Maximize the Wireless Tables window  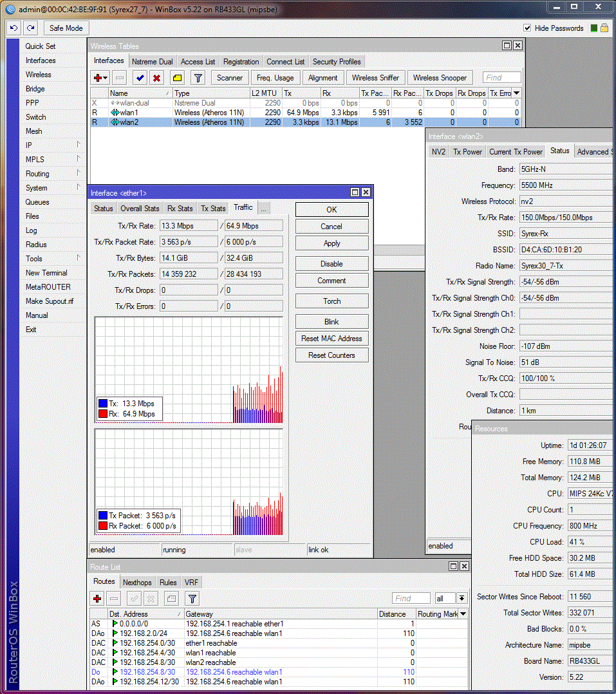(x=507, y=45)
